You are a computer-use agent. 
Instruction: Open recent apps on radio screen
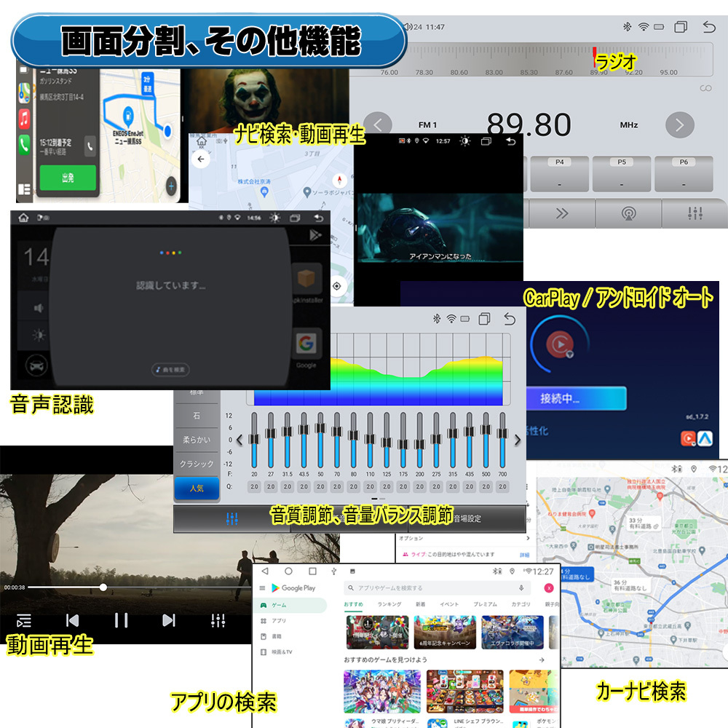[681, 27]
